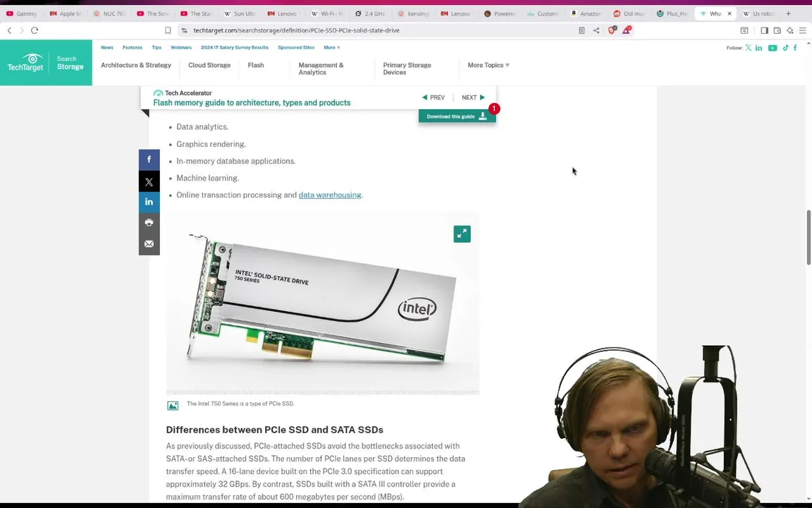
Task: Open Brave Wallet icon
Action: [777, 30]
